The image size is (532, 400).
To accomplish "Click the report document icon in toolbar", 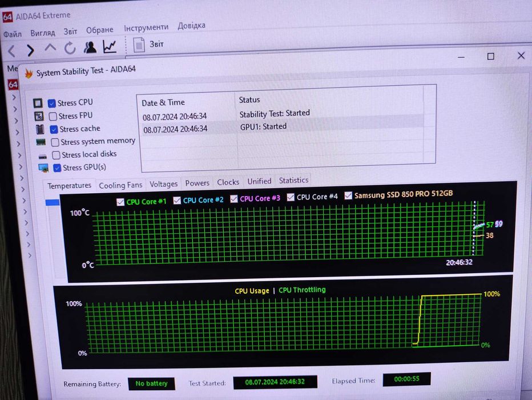I will (139, 45).
